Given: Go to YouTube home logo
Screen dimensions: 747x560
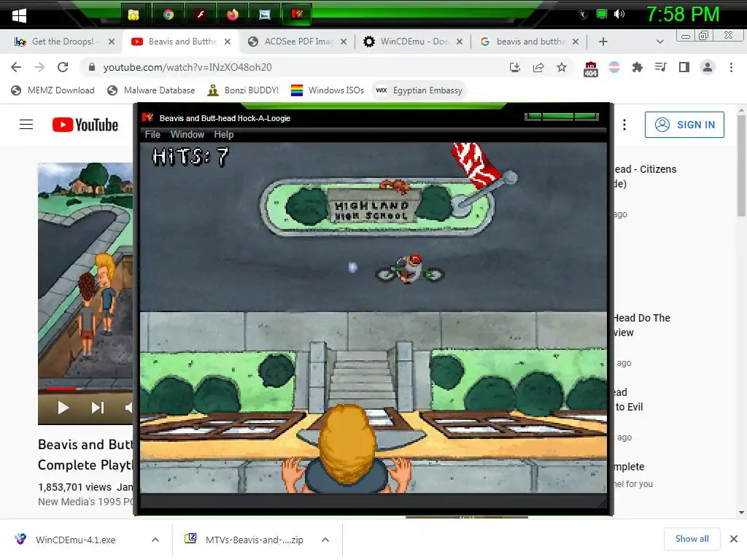Looking at the screenshot, I should coord(85,125).
